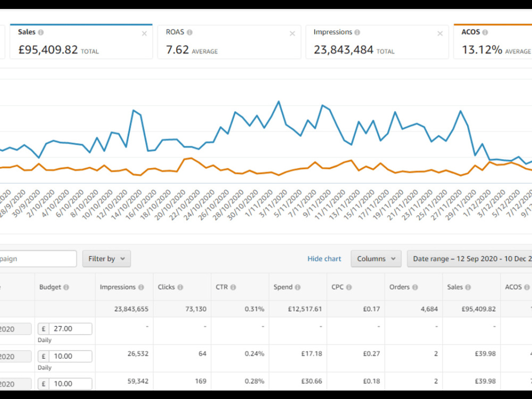The image size is (532, 399).
Task: Click the £17.18 spend cell
Action: click(311, 354)
